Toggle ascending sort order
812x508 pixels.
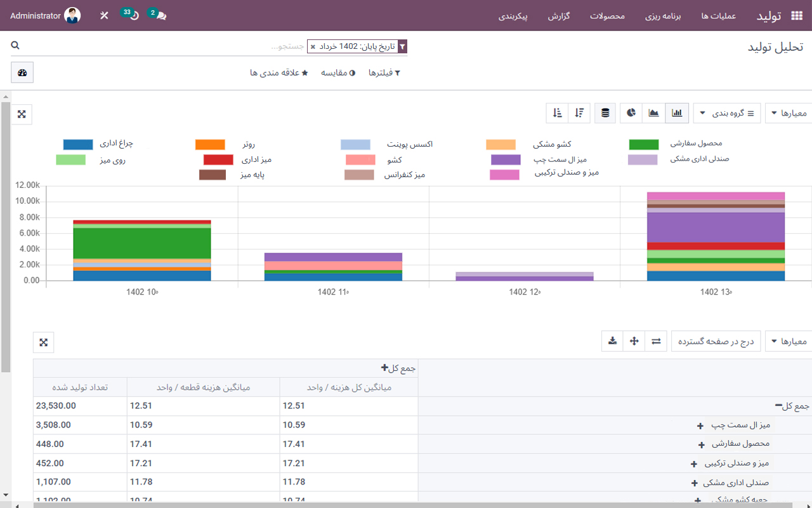(556, 112)
